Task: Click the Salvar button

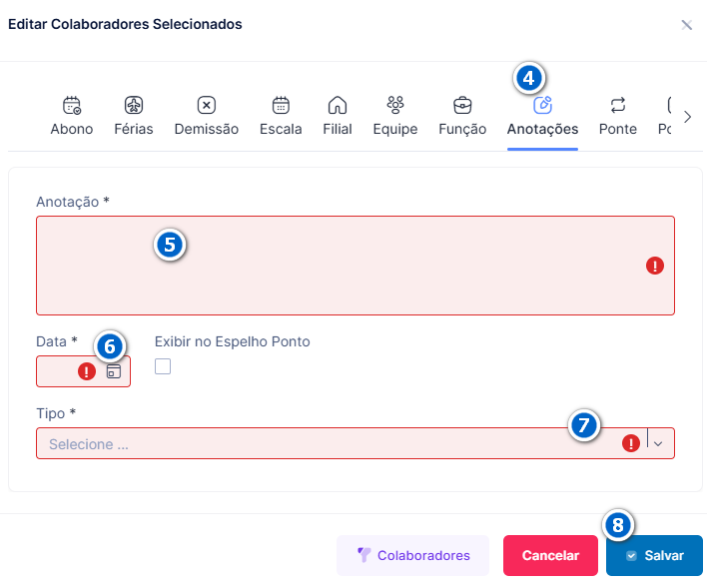Action: click(654, 555)
